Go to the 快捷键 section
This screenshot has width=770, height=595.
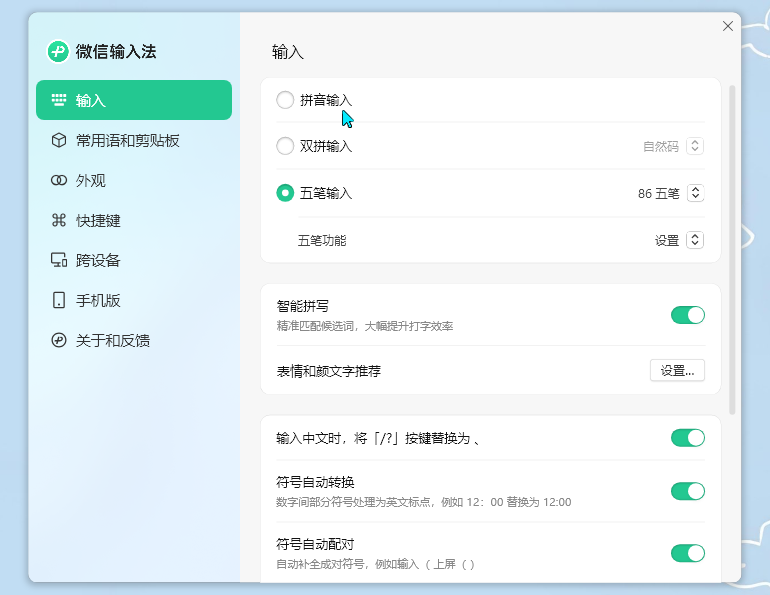(x=134, y=220)
